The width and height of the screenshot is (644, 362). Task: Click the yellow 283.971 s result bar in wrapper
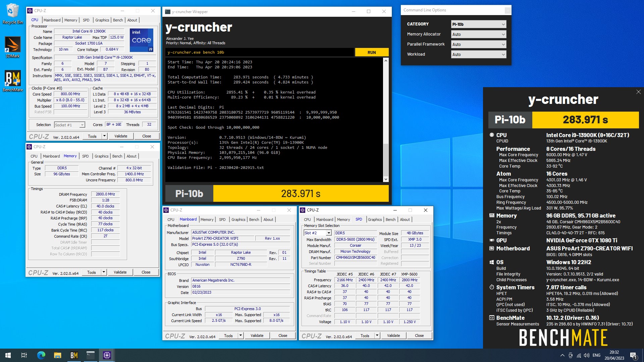pyautogui.click(x=301, y=193)
